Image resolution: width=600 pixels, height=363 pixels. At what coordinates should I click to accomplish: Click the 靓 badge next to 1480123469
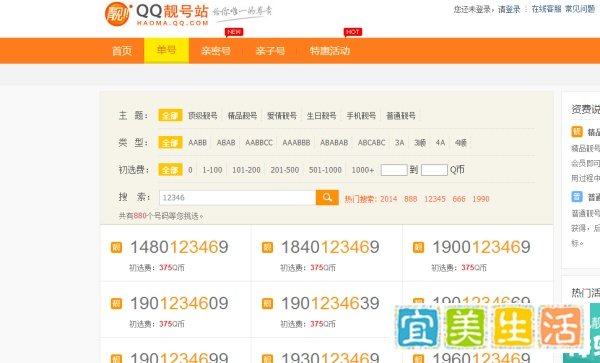tap(116, 247)
